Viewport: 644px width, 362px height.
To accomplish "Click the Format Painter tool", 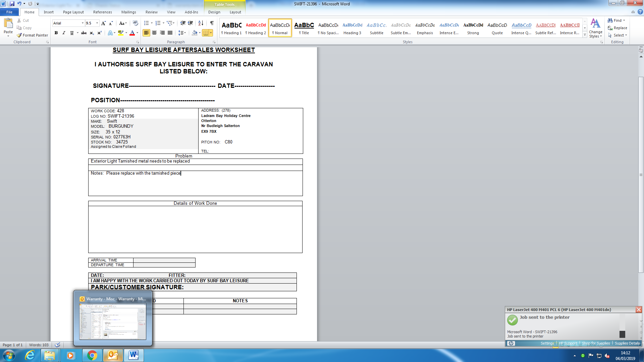I will coord(32,35).
